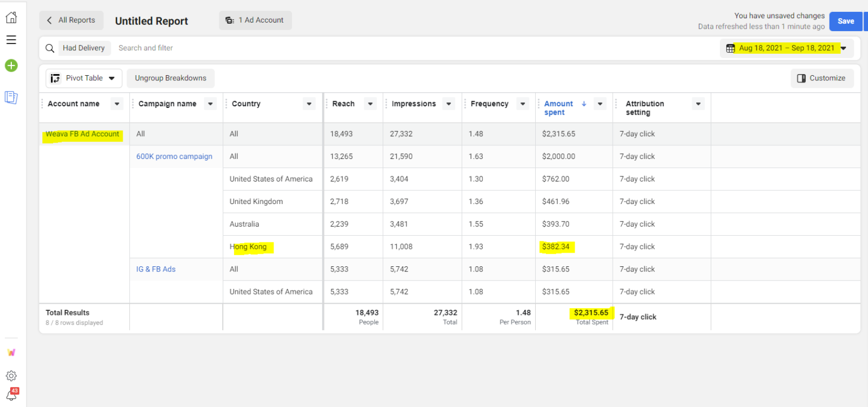This screenshot has height=407, width=868.
Task: Click the home icon in left sidebar
Action: pos(11,18)
